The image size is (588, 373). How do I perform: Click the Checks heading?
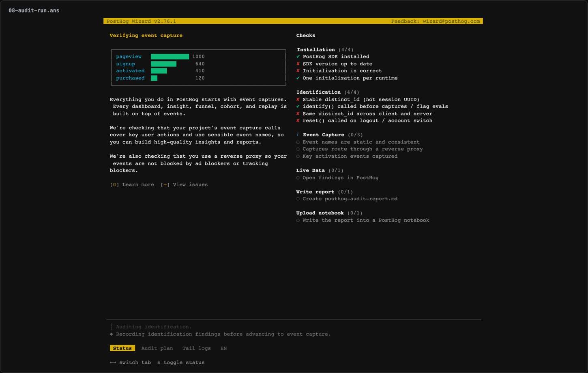click(x=306, y=35)
